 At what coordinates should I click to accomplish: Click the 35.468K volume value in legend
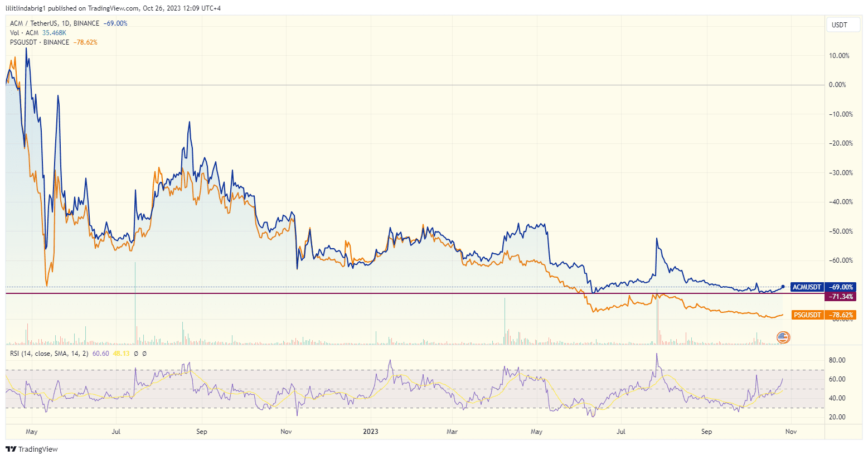(53, 33)
